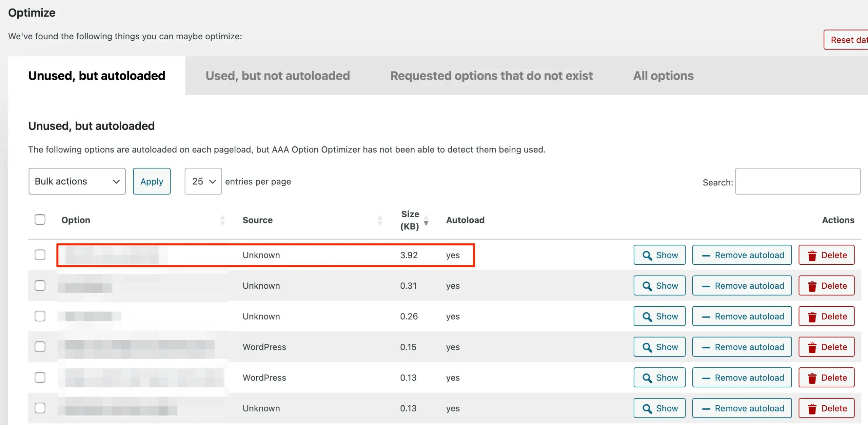Viewport: 868px width, 425px height.
Task: Click minus icon in 0.31 row Remove autoload
Action: pos(706,286)
